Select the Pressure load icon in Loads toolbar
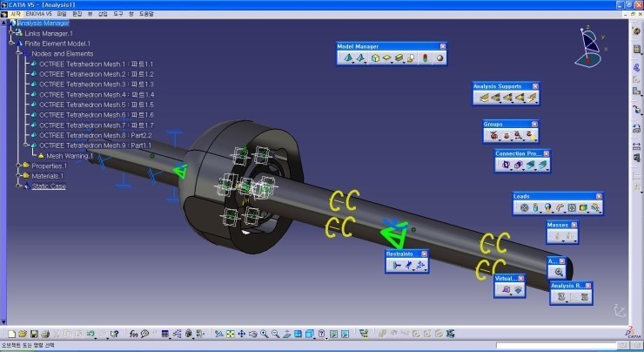 point(524,207)
